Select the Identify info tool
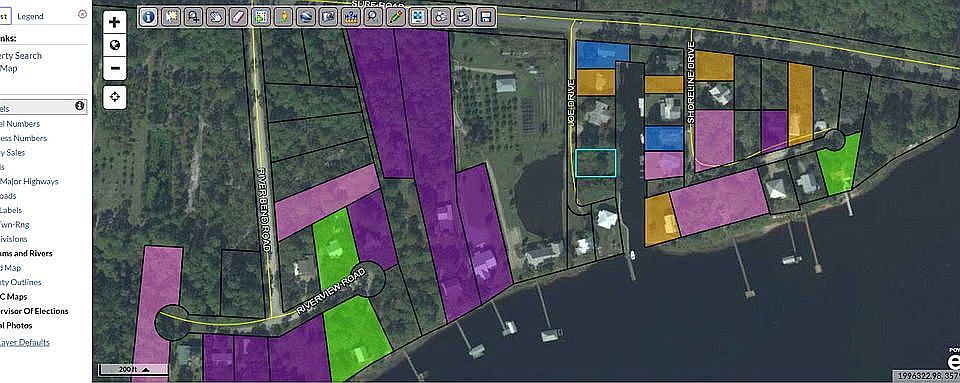Image resolution: width=960 pixels, height=383 pixels. coord(148,17)
